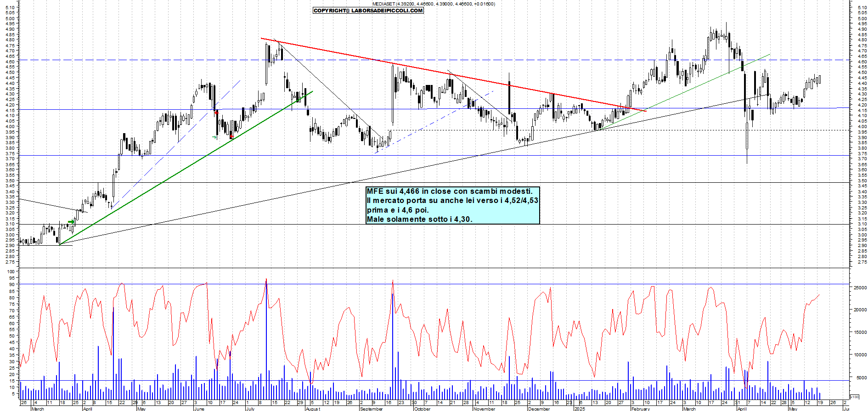The height and width of the screenshot is (411, 868).
Task: Click the October month label
Action: 422,409
